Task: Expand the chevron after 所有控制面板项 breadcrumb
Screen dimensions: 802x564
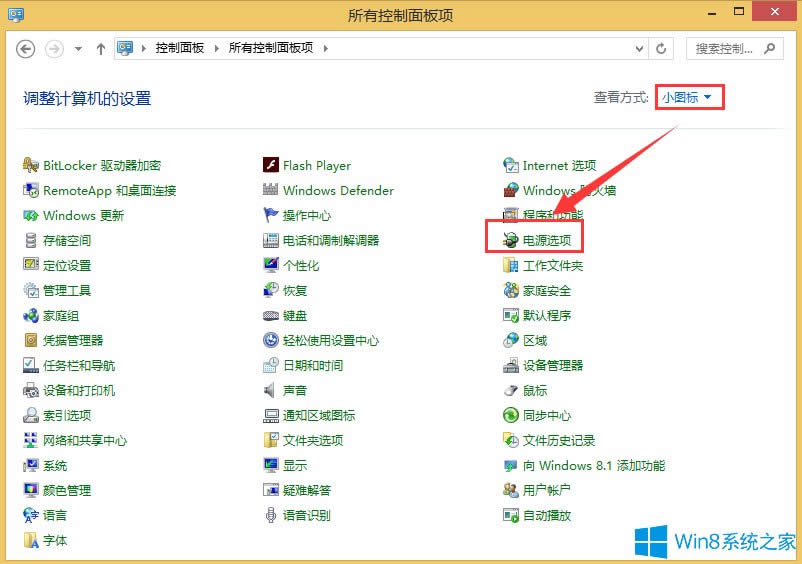Action: point(325,49)
